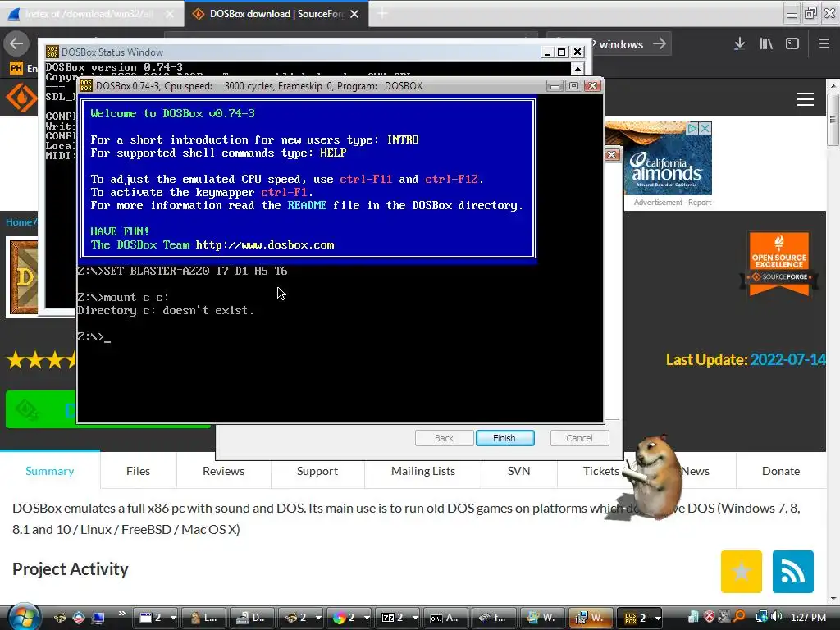Screen dimensions: 840x630
Task: Open the Support tab
Action: point(317,471)
